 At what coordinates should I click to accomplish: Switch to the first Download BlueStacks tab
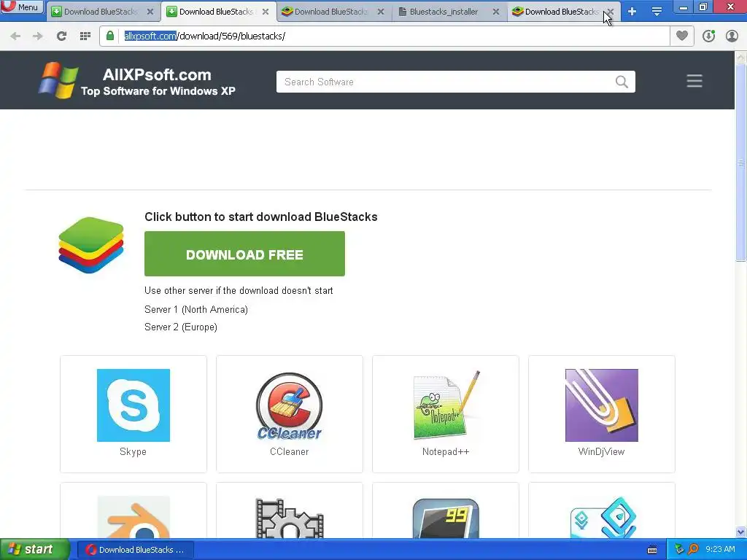click(101, 12)
